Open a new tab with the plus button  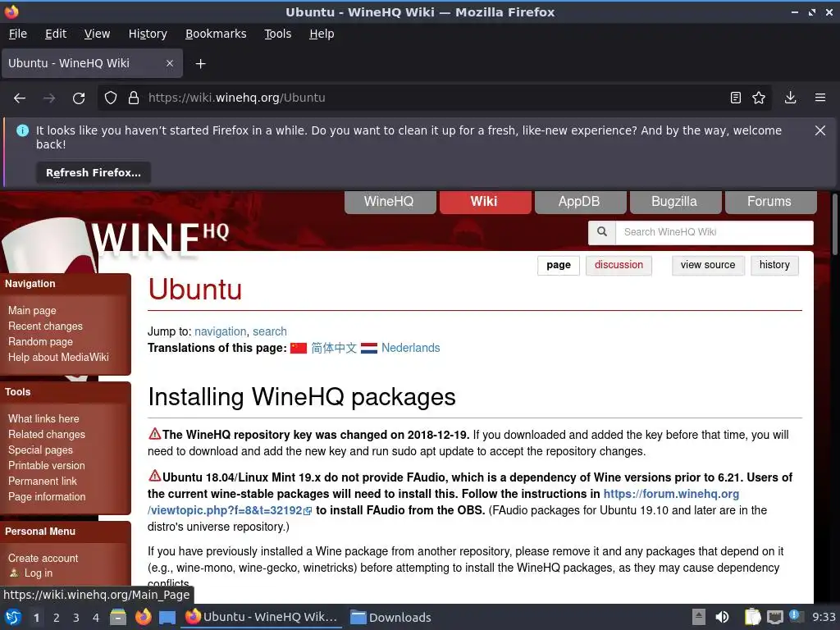click(x=200, y=64)
